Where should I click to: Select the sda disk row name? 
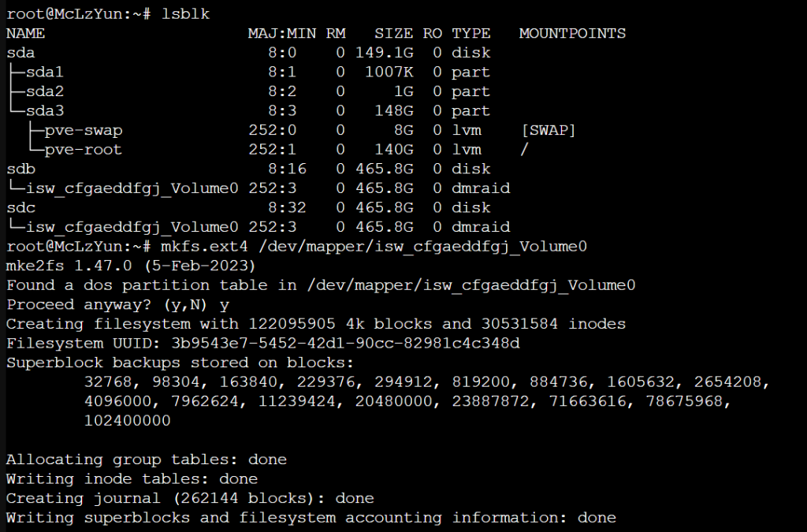(x=20, y=53)
